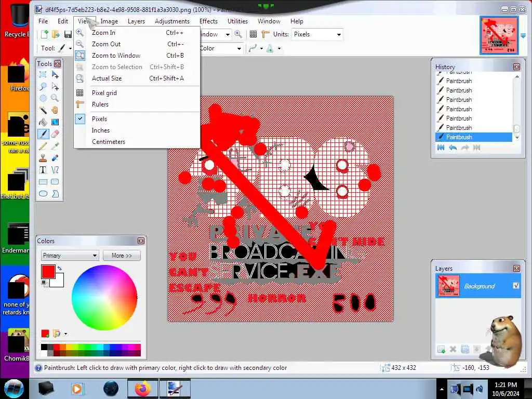Viewport: 532px width, 399px height.
Task: Select the Gradient tool
Action: [55, 122]
